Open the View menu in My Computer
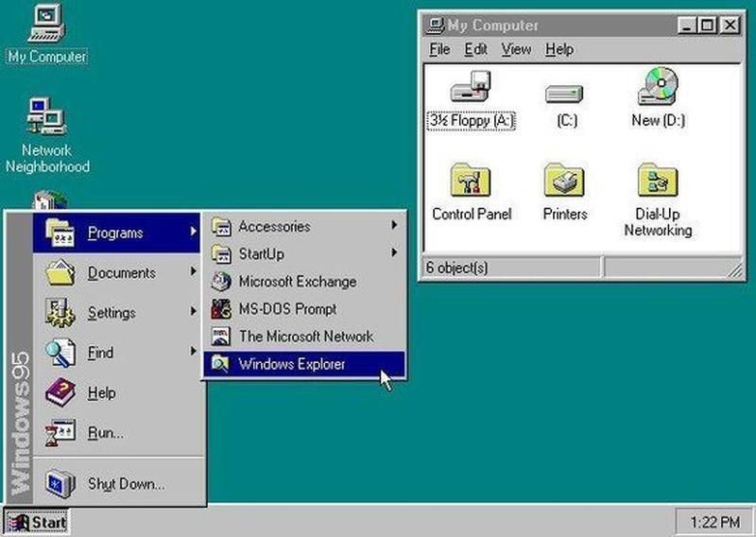 pos(516,49)
